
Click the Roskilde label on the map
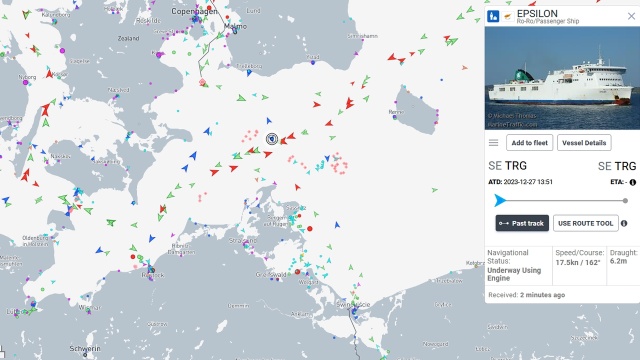tap(148, 20)
